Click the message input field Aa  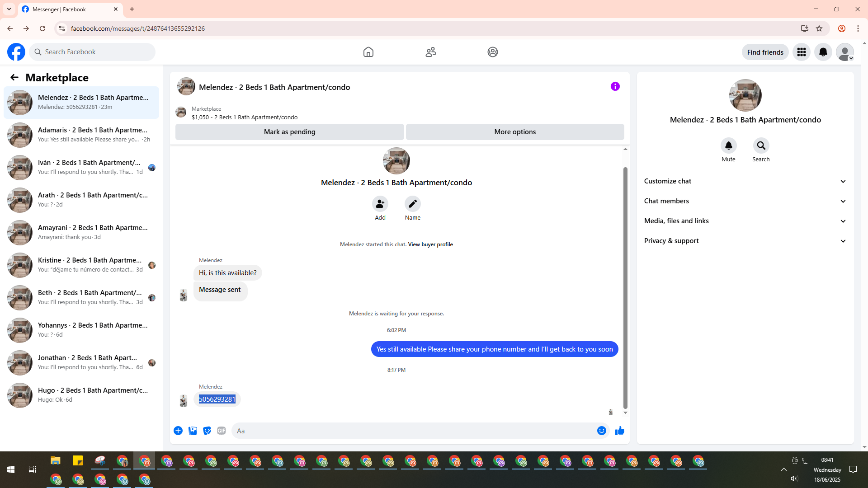point(414,431)
